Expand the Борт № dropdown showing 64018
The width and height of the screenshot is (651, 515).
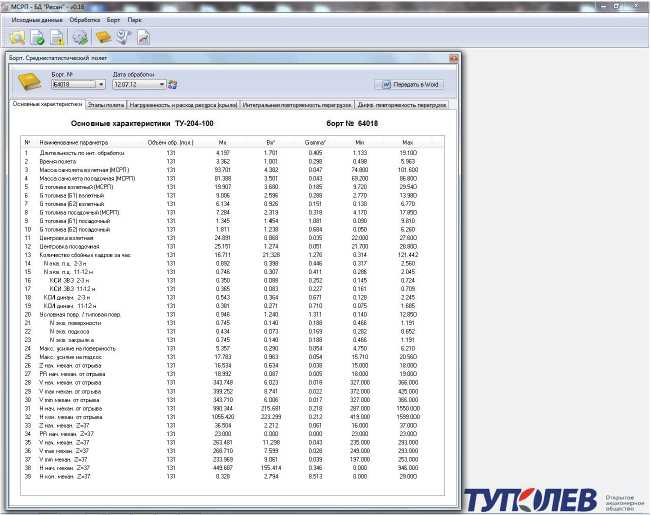click(101, 84)
